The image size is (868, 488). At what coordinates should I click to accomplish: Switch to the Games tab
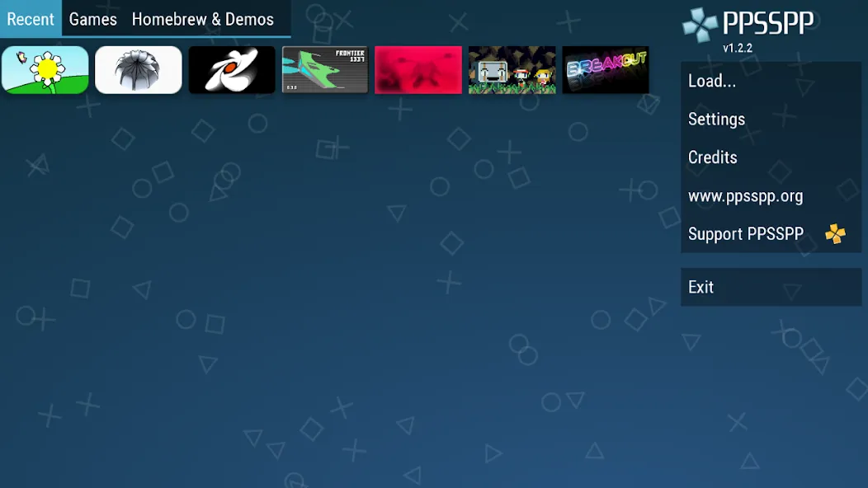[x=92, y=19]
